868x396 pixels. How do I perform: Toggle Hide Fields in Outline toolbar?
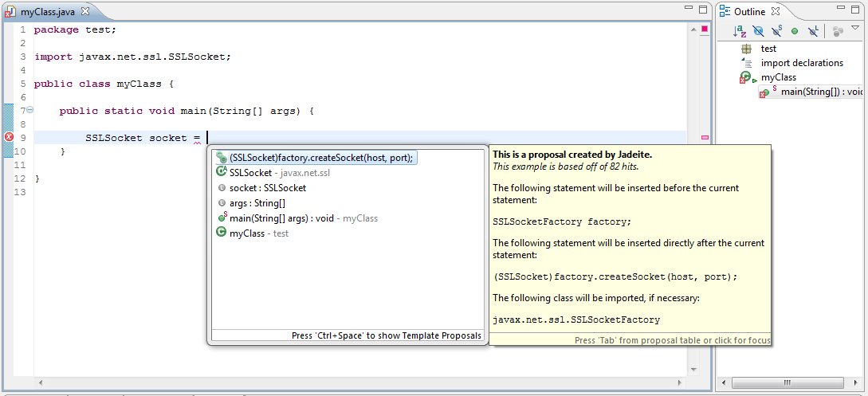pos(759,32)
